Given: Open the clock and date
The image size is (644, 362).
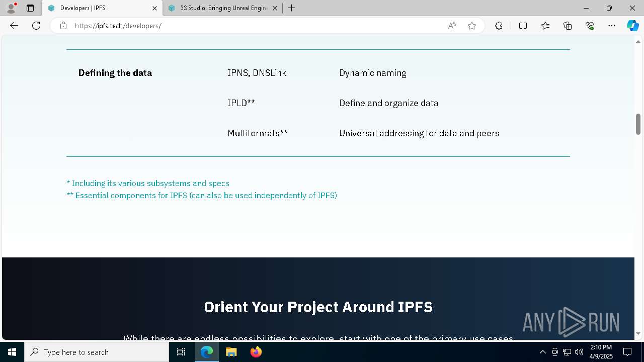Looking at the screenshot, I should click(601, 352).
